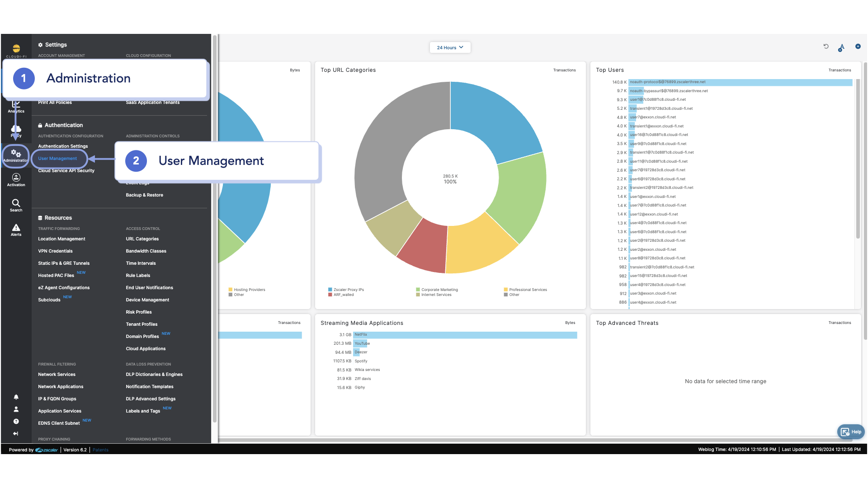The height and width of the screenshot is (488, 868).
Task: Click the Netflix bar in Streaming Media
Action: pyautogui.click(x=465, y=335)
